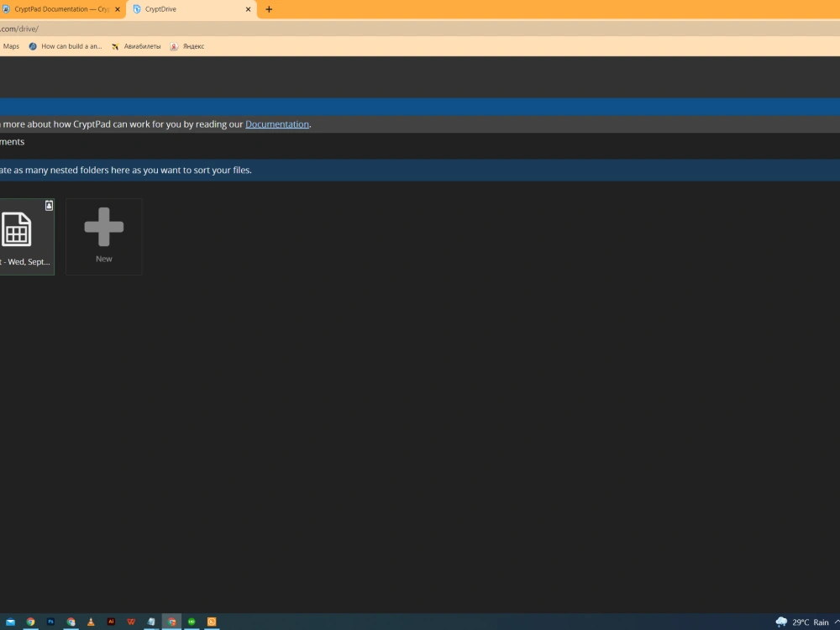Open the Mail app from the taskbar
The image size is (840, 630).
click(x=10, y=622)
